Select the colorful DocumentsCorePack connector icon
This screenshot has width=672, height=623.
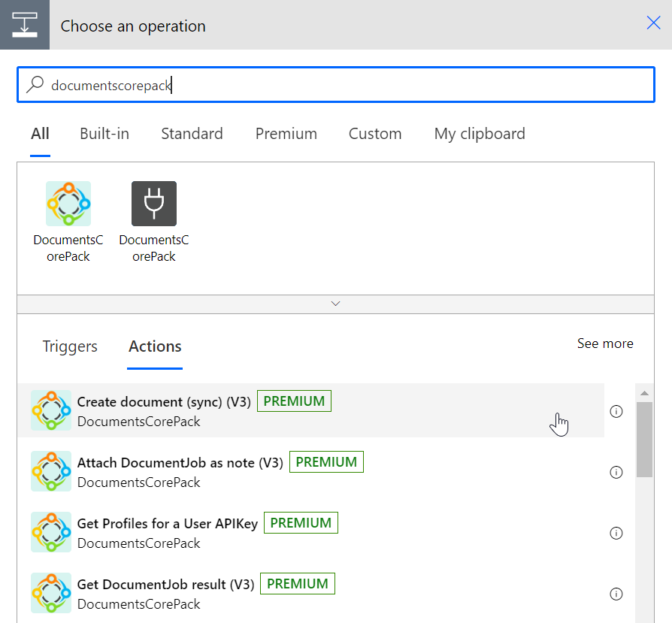(68, 204)
